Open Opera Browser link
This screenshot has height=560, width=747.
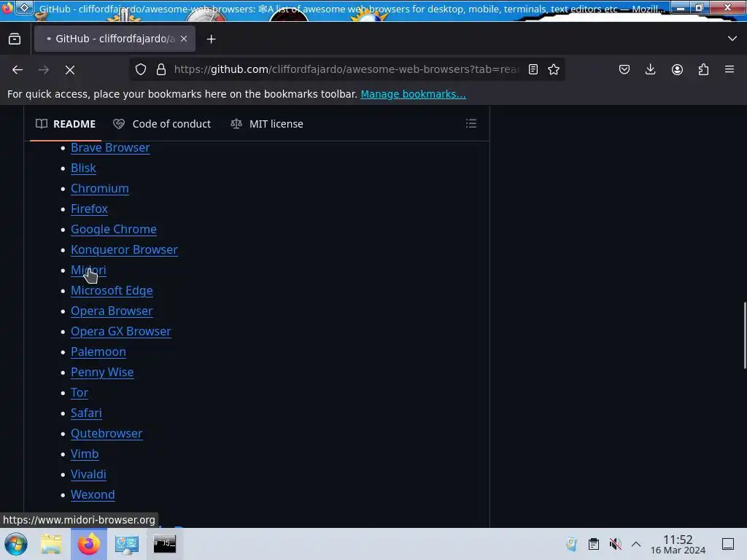112,311
